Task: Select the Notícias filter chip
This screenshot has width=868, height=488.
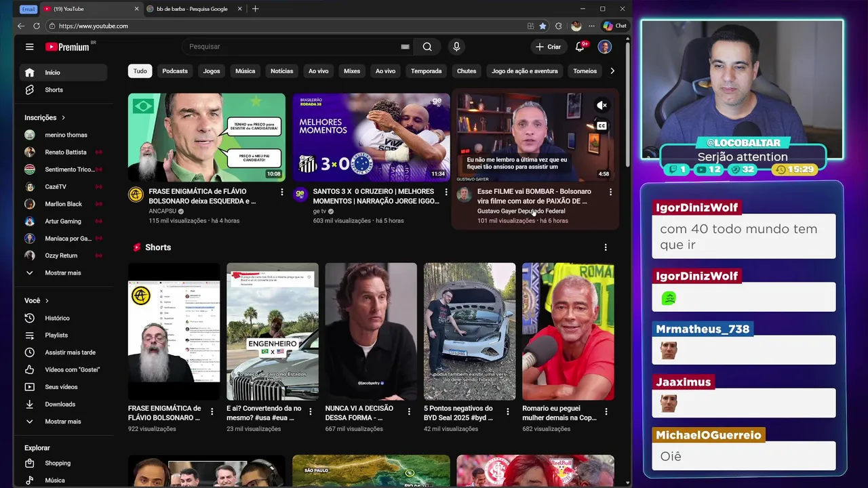Action: coord(282,71)
